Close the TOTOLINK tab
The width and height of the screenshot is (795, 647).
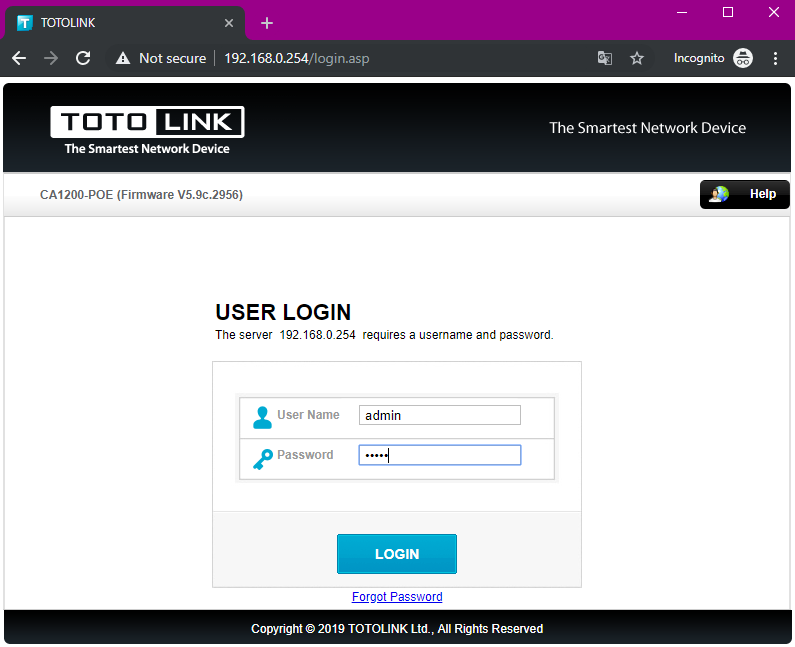pos(229,23)
